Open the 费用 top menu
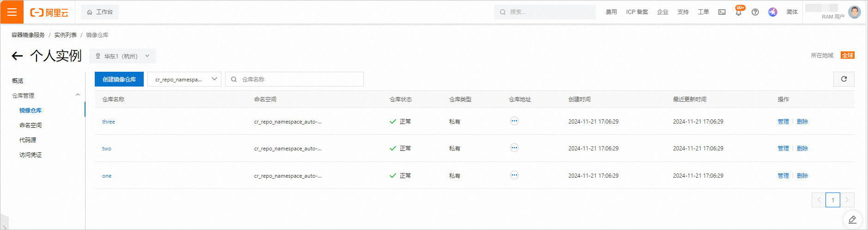The width and height of the screenshot is (868, 230). pyautogui.click(x=611, y=12)
